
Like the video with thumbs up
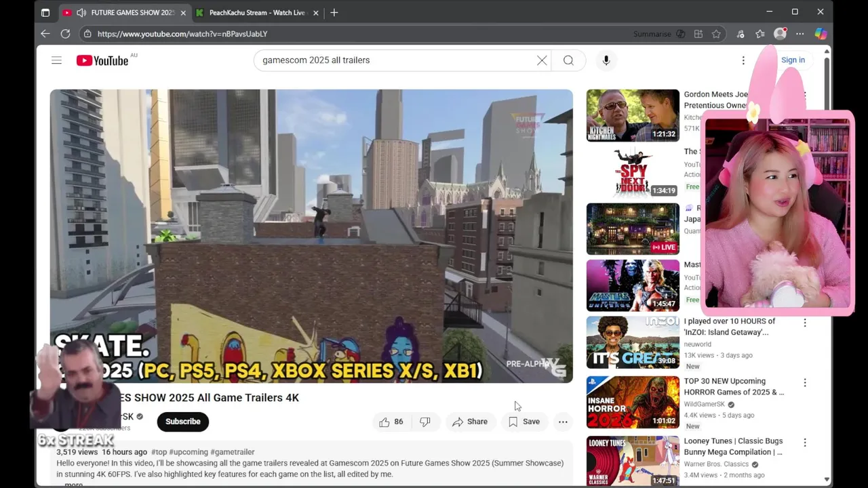[x=391, y=422]
